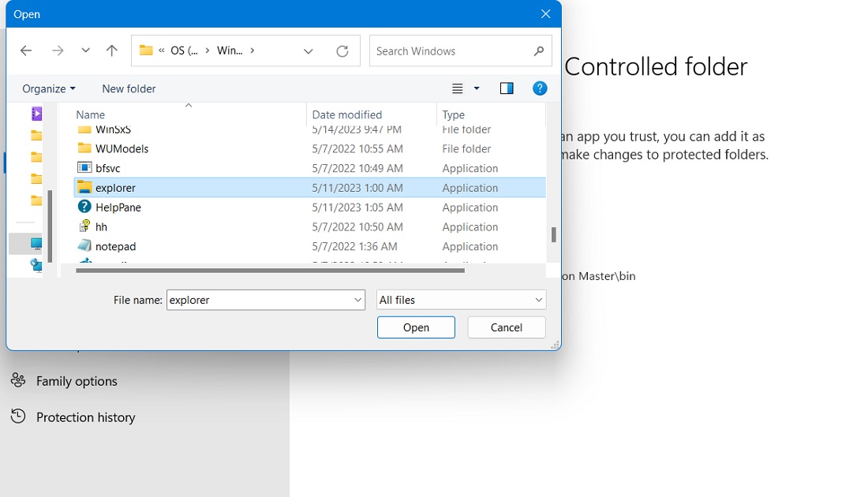Click the Help question mark button
This screenshot has width=868, height=497.
coord(540,88)
